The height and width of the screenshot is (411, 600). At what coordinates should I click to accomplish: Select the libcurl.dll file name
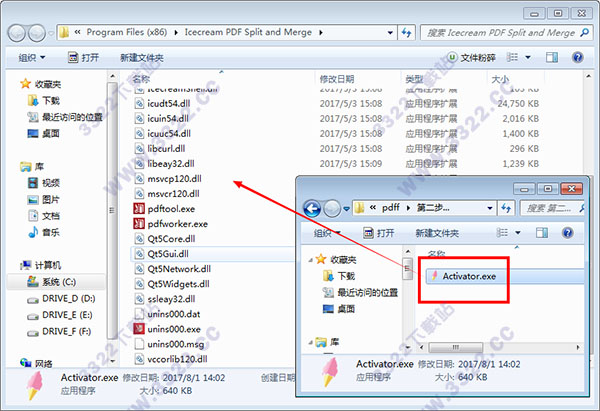click(x=166, y=148)
